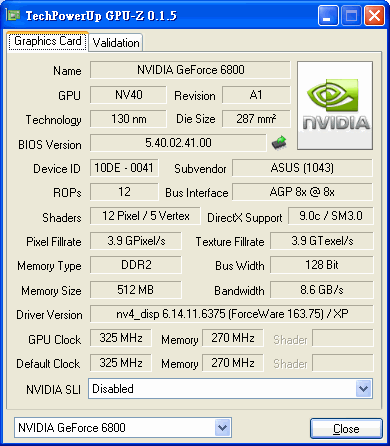This screenshot has height=446, width=390.
Task: Click the Subvendor field ASUS (1043)
Action: click(x=302, y=168)
